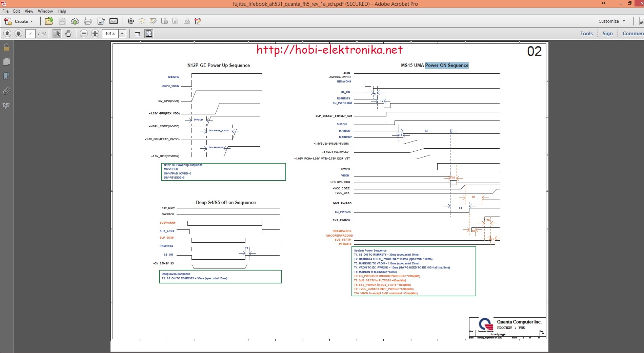Select the Hand pan tool
Screen dimensions: 644x353
[68, 34]
